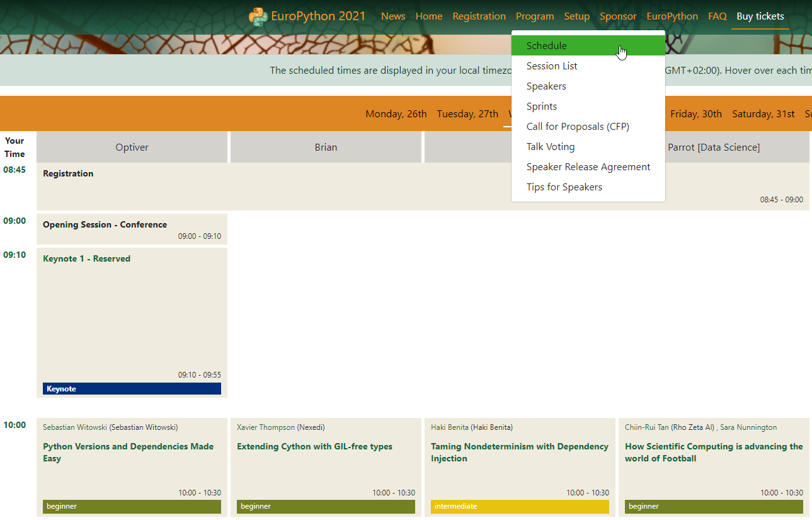Choose Session List in dropdown
This screenshot has width=812, height=520.
(552, 66)
